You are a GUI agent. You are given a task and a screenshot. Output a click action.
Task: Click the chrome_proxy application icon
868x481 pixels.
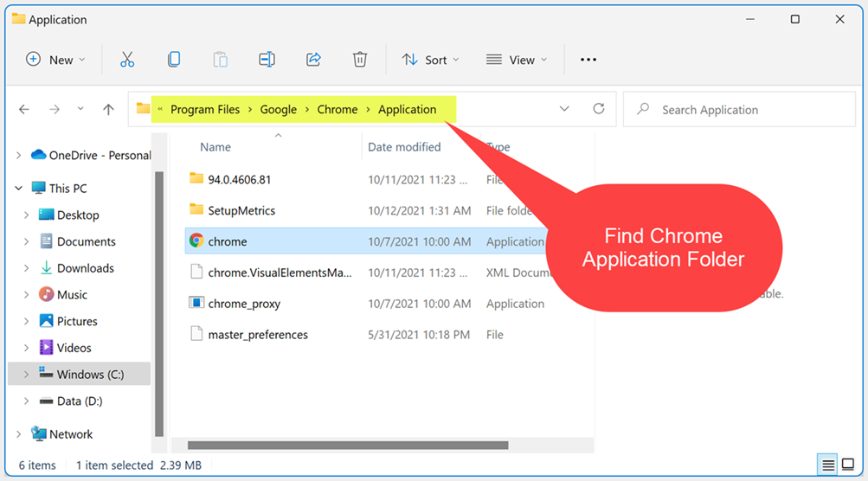196,303
